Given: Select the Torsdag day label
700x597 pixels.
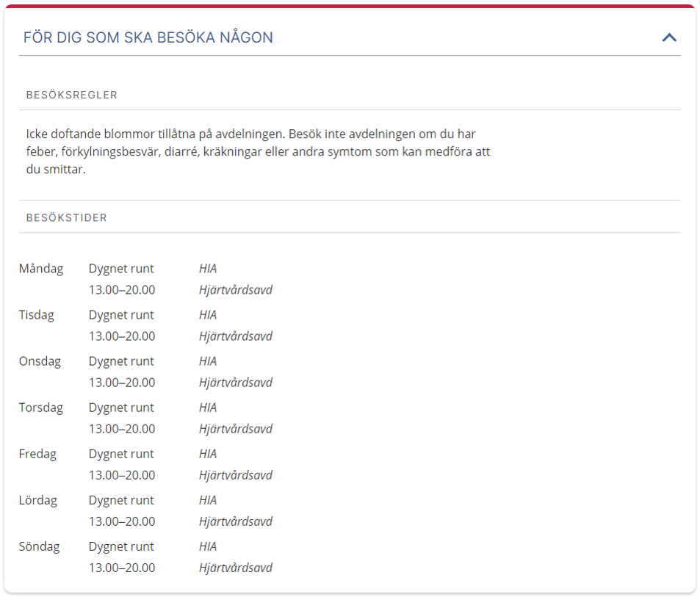Looking at the screenshot, I should (41, 408).
